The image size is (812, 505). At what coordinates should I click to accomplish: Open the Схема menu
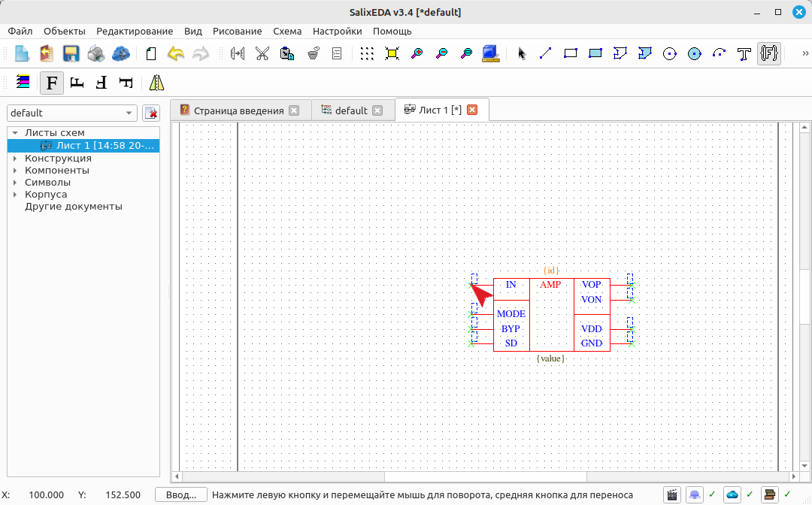pyautogui.click(x=287, y=31)
